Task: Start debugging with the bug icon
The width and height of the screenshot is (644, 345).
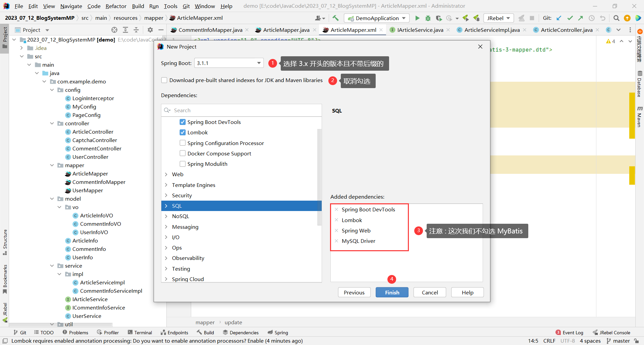Action: coord(428,18)
